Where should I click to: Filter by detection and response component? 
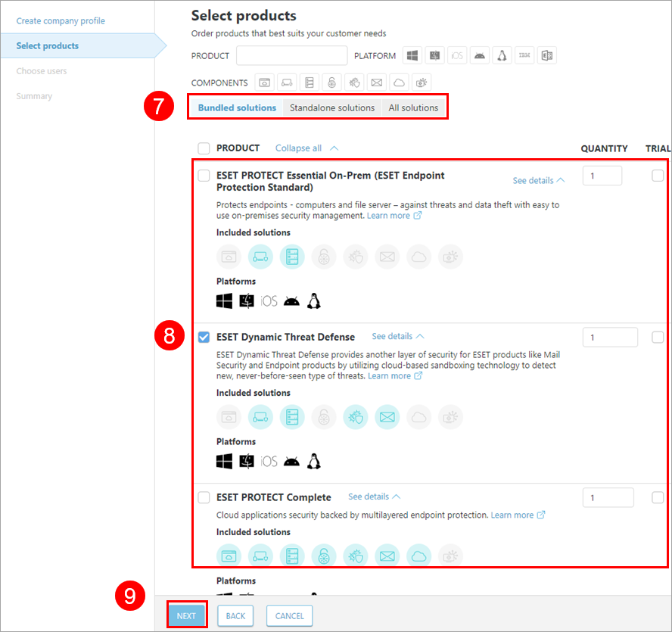click(x=422, y=83)
